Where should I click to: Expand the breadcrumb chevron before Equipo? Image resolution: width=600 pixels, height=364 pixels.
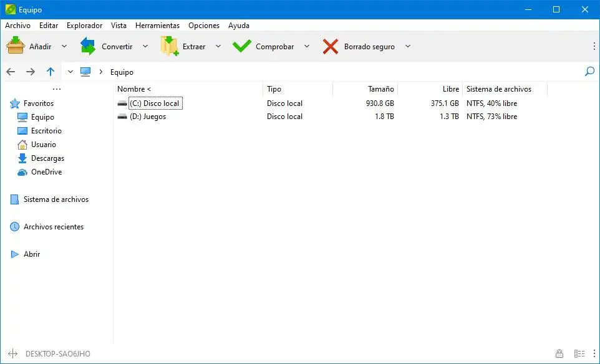point(101,72)
